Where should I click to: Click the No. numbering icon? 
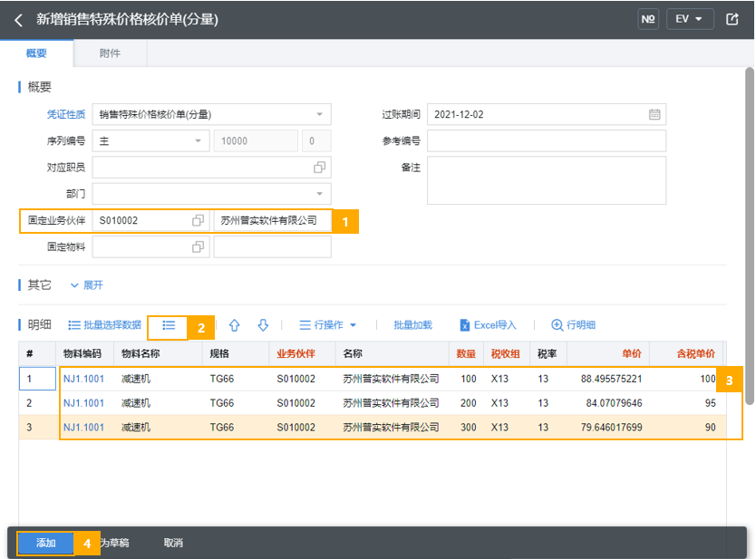(648, 19)
